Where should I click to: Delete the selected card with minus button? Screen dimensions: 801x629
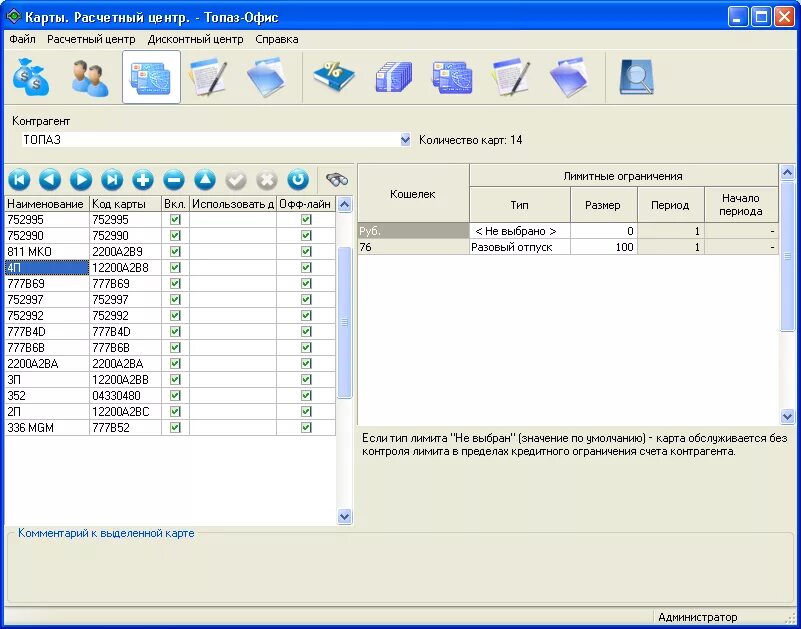tap(174, 180)
